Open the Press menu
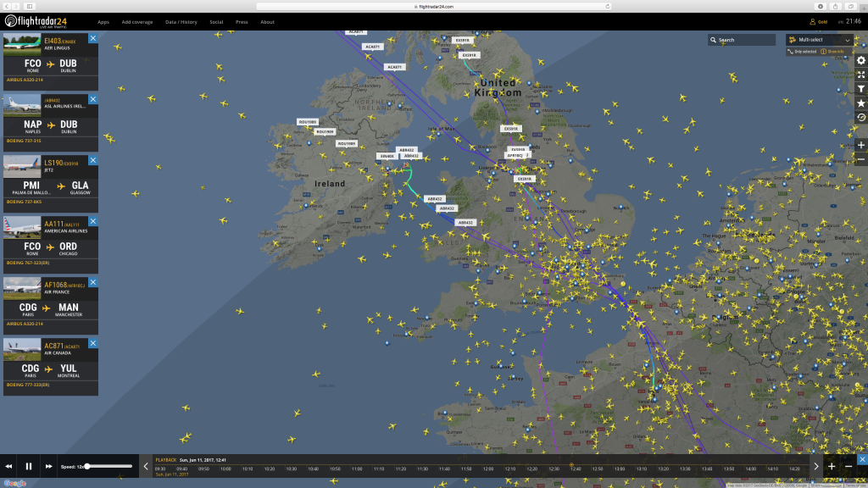 [x=242, y=22]
